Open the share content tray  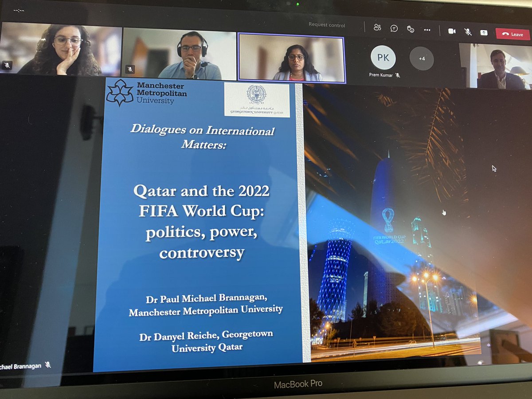tap(484, 32)
